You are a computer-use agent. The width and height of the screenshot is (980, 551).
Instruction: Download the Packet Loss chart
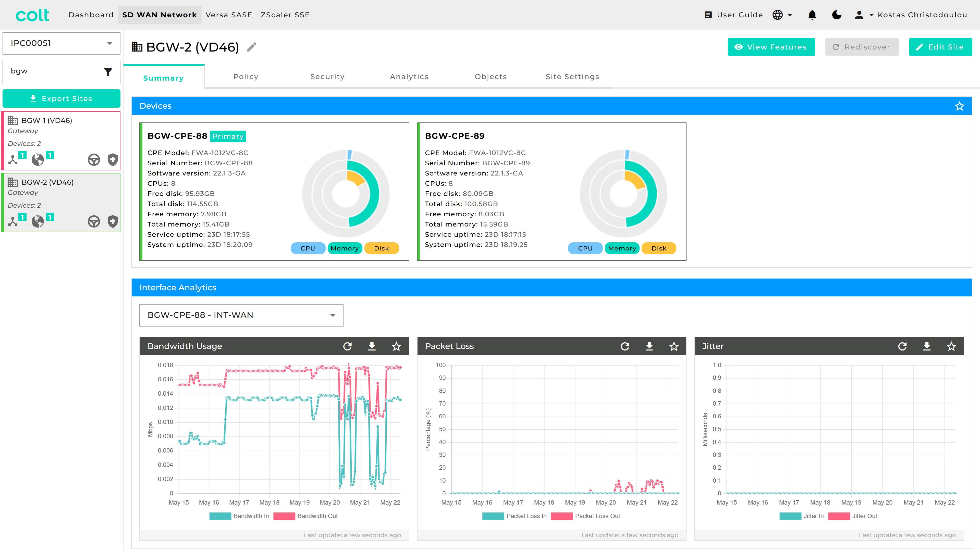650,346
